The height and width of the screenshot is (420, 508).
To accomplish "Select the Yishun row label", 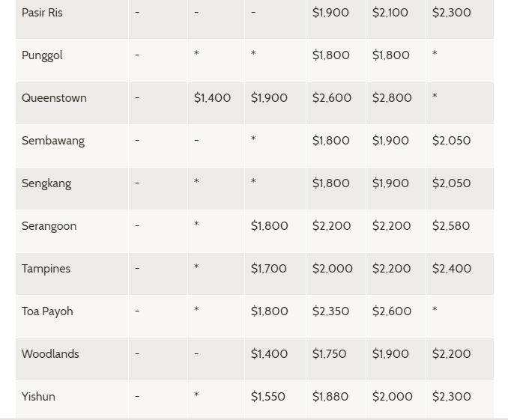I will pyautogui.click(x=38, y=397).
